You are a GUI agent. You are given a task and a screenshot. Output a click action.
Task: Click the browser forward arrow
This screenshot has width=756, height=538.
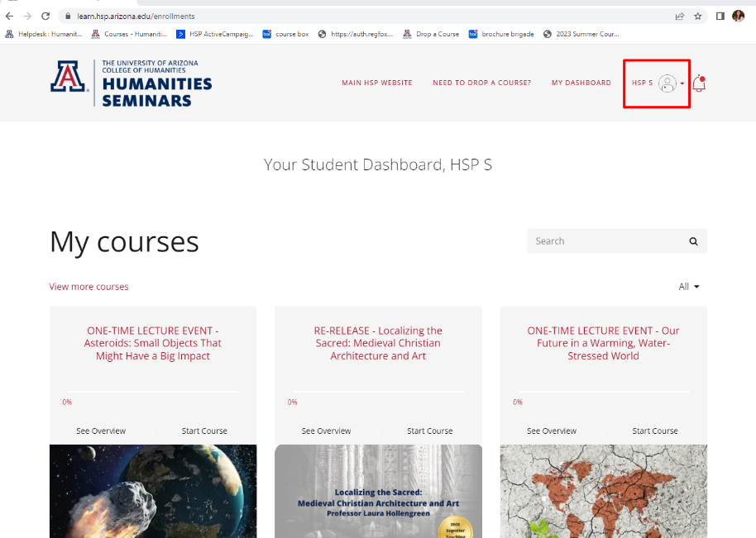[x=27, y=16]
